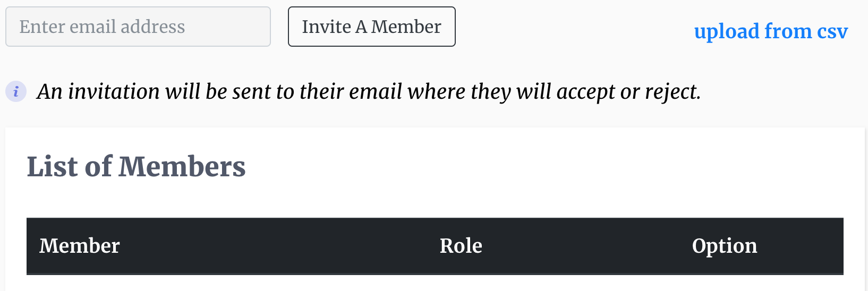Click the List of Members heading
Viewport: 868px width, 291px height.
[x=137, y=166]
